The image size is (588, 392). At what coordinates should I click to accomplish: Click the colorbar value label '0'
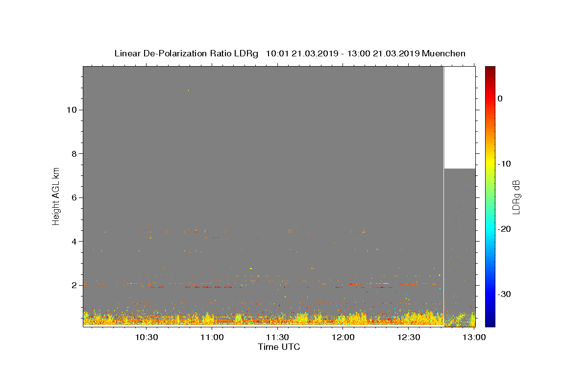point(500,98)
